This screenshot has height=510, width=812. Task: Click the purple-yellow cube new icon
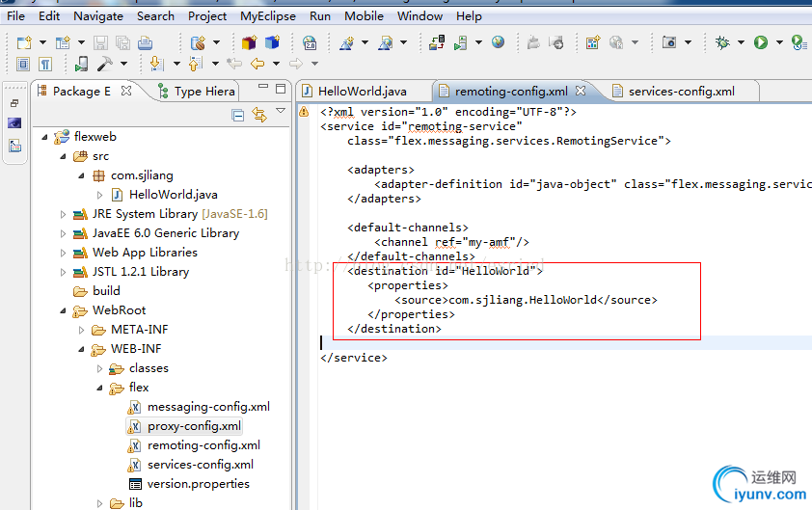point(249,42)
